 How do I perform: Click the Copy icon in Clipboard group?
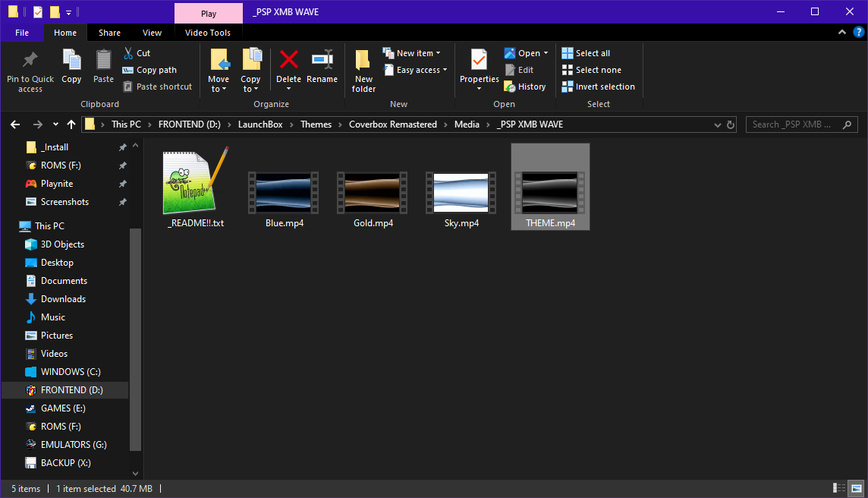click(x=71, y=60)
